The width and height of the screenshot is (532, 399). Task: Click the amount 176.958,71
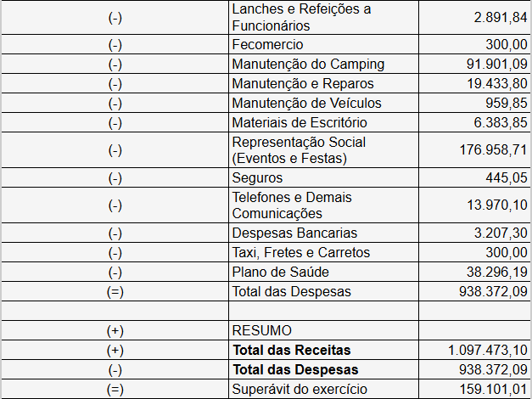click(493, 149)
